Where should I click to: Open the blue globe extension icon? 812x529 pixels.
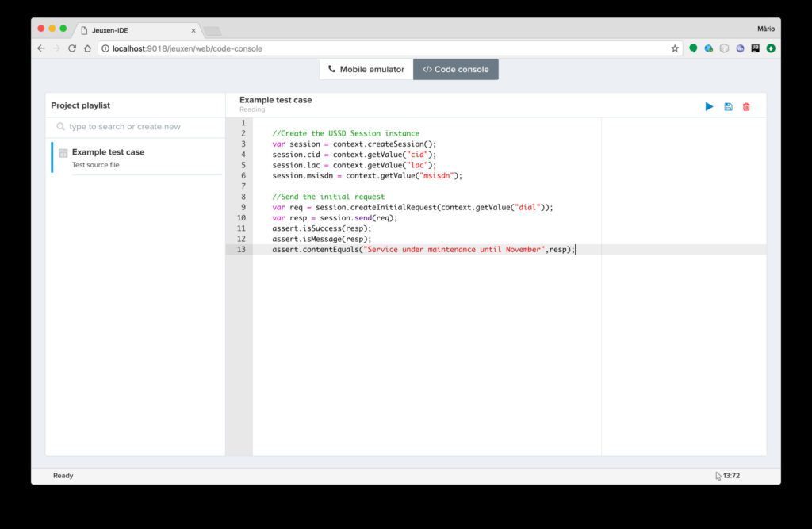pyautogui.click(x=708, y=48)
